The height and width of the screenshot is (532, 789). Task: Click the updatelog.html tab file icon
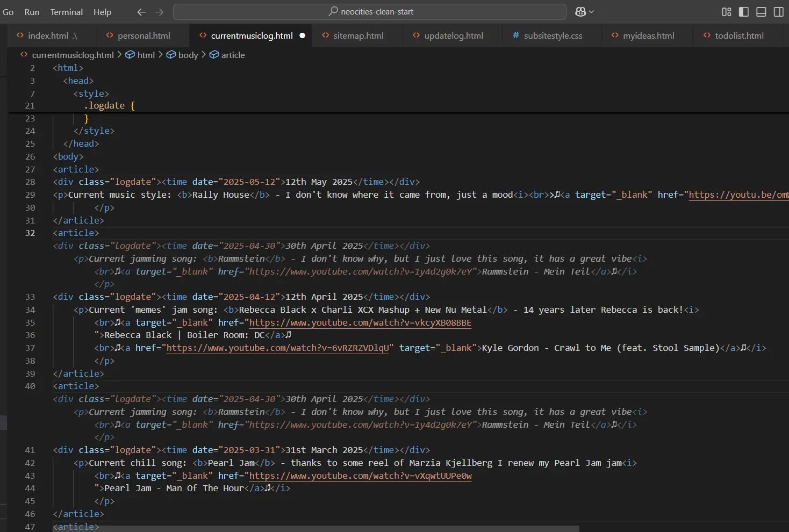(416, 35)
